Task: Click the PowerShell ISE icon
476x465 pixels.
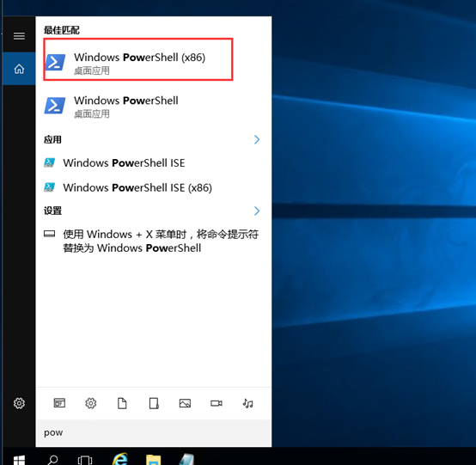Action: tap(50, 162)
